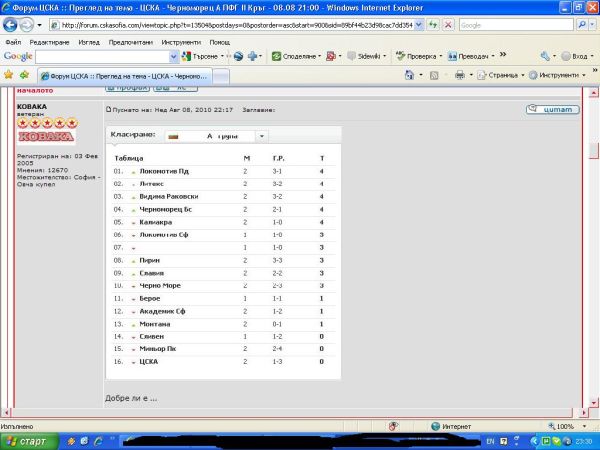
Task: Select the Форум ЦСКА browser tab
Action: (125, 76)
